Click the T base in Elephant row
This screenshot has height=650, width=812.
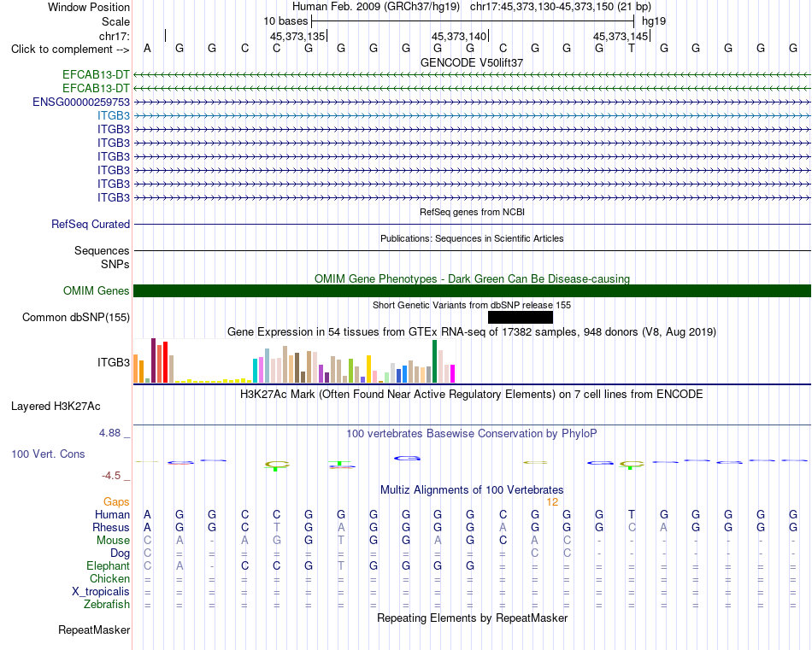pos(341,565)
